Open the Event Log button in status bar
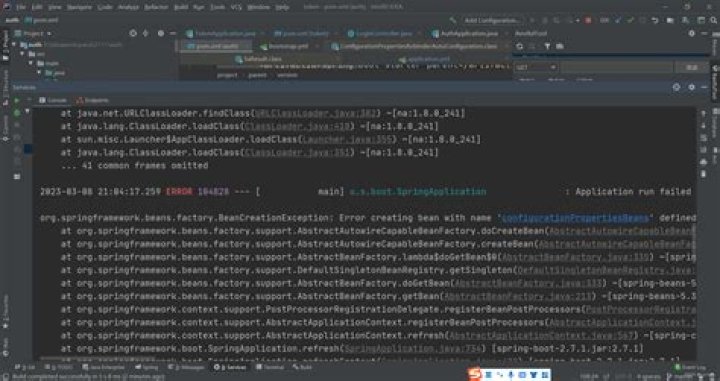 [x=690, y=367]
